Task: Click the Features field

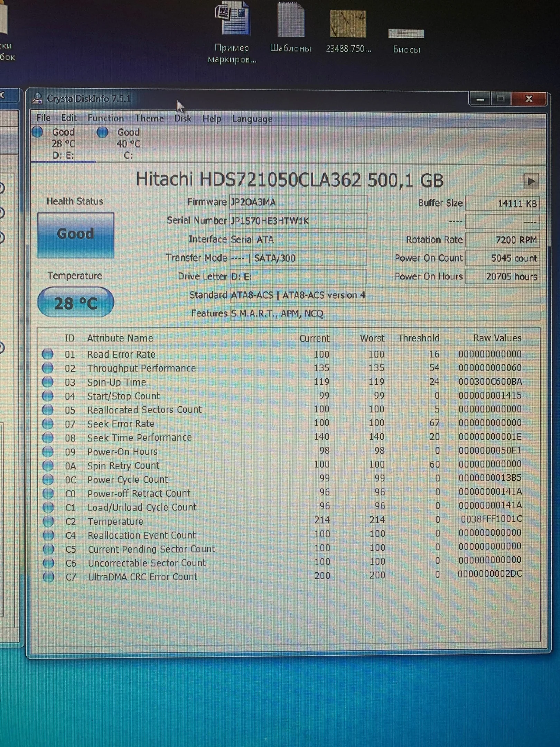Action: 384,313
